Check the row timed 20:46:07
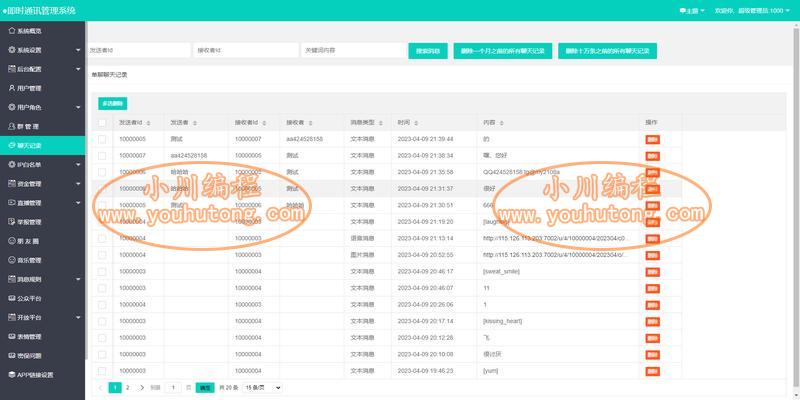 tap(102, 288)
